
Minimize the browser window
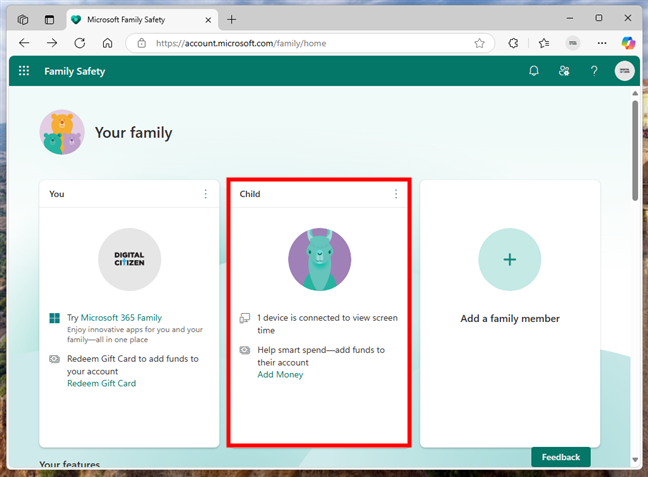570,18
